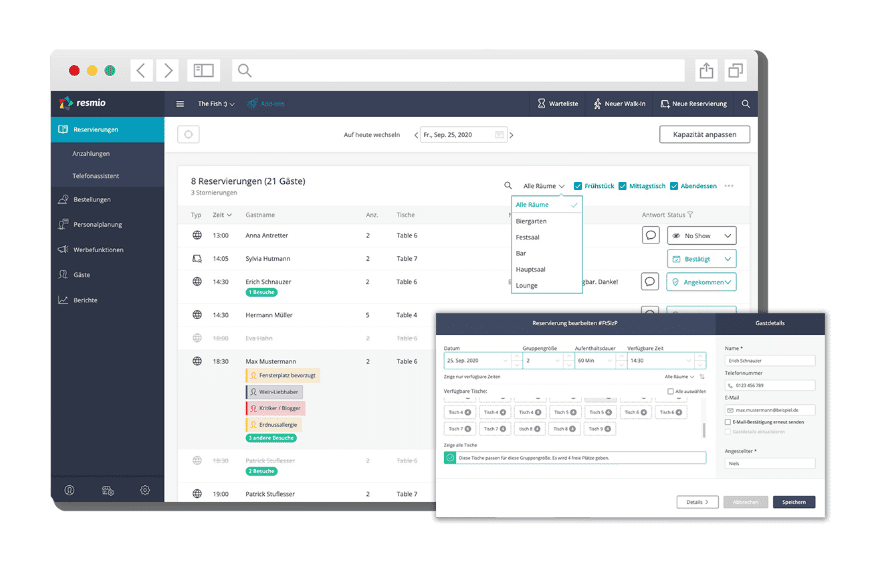This screenshot has width=876, height=583.
Task: Click the reservation list search magnifier
Action: coord(508,185)
